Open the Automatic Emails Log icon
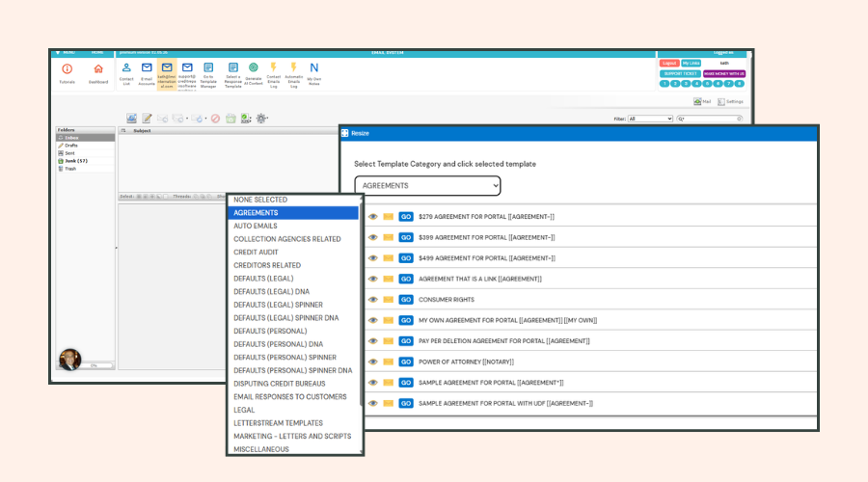Screen dimensions: 868x482 (x=294, y=67)
